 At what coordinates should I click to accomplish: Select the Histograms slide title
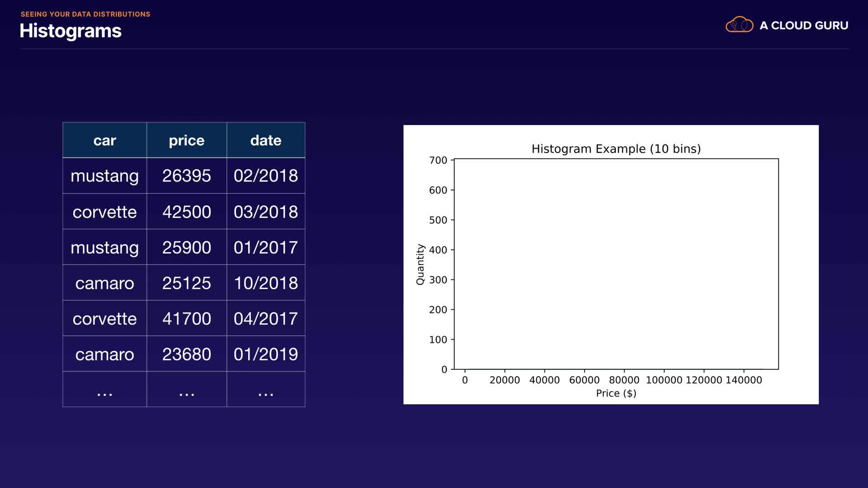[71, 31]
